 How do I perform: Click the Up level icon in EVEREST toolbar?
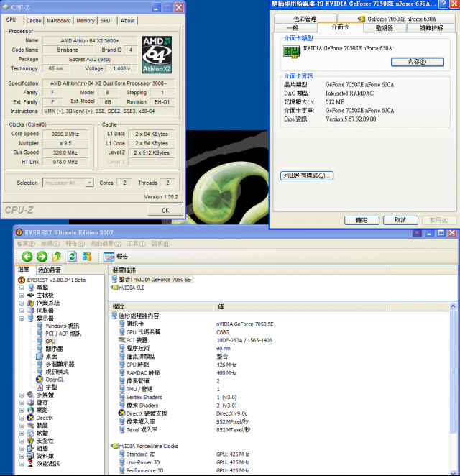pyautogui.click(x=57, y=257)
